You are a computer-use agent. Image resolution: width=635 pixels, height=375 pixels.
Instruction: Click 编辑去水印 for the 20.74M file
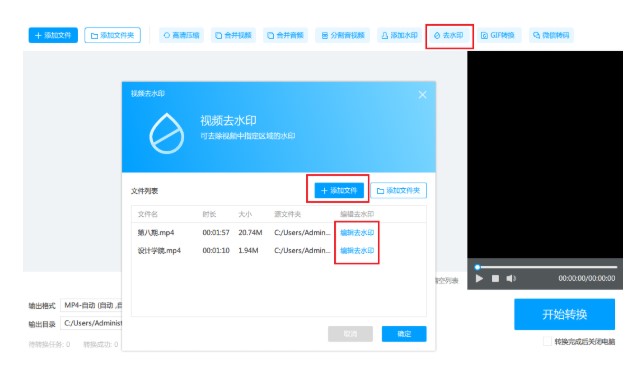(x=357, y=232)
